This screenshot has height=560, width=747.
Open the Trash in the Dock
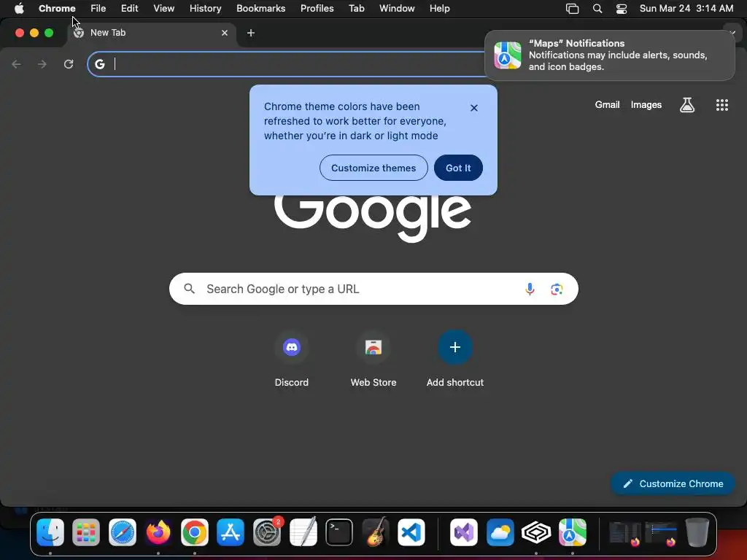[x=697, y=532]
